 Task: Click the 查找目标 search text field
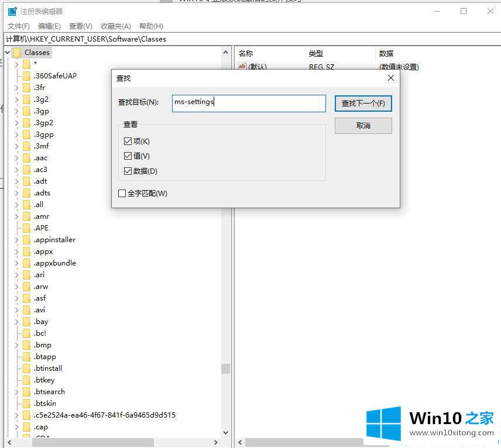pyautogui.click(x=249, y=103)
